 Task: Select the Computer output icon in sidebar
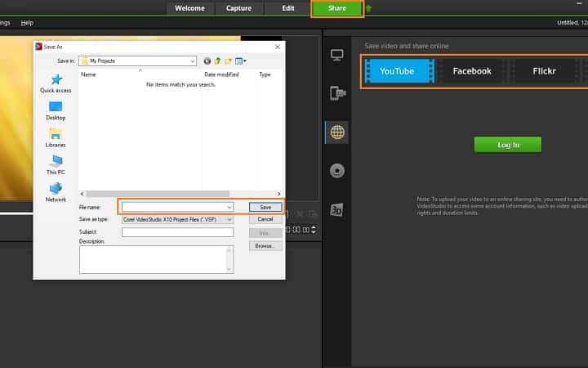coord(336,55)
